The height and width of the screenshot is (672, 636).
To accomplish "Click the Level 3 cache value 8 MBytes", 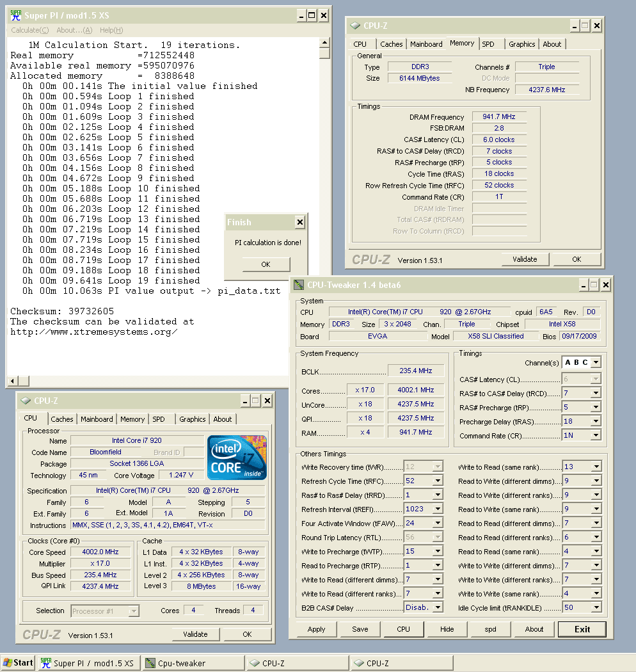I will [202, 586].
